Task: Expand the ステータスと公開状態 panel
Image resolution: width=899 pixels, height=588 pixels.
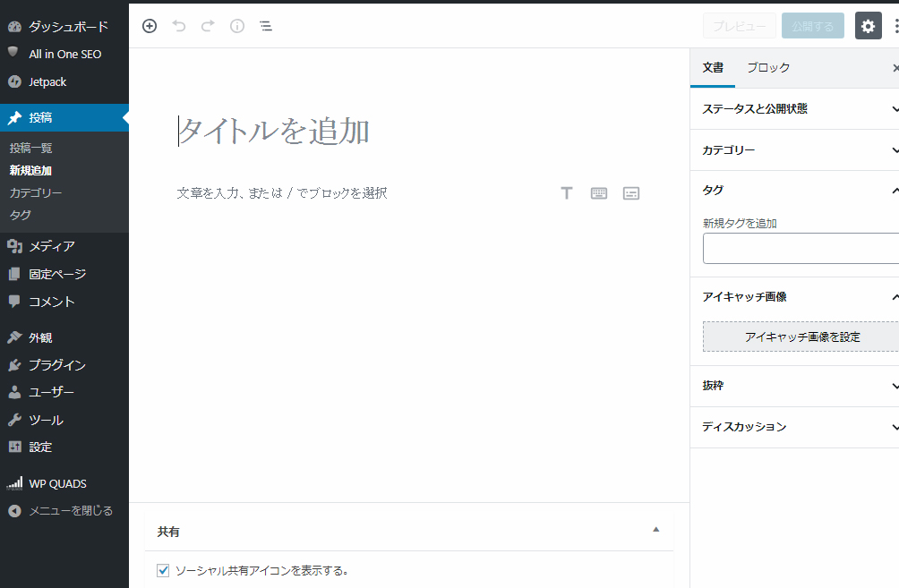Action: pos(797,109)
